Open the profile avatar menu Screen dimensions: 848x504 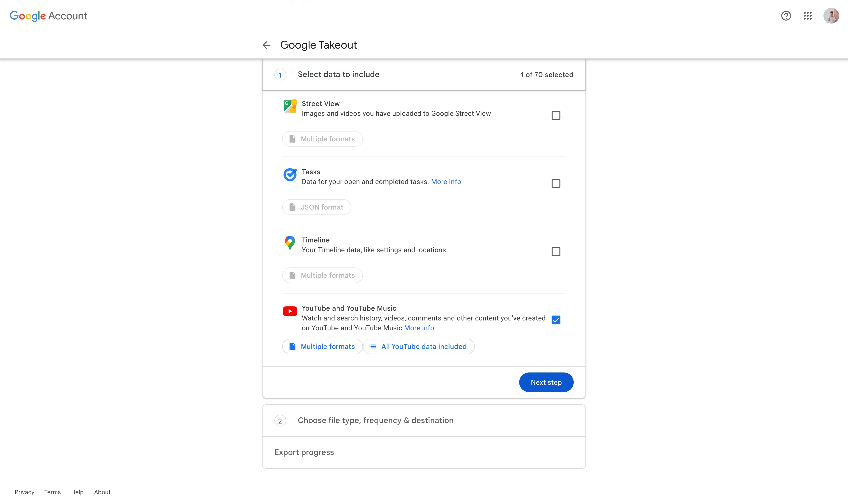pyautogui.click(x=831, y=16)
